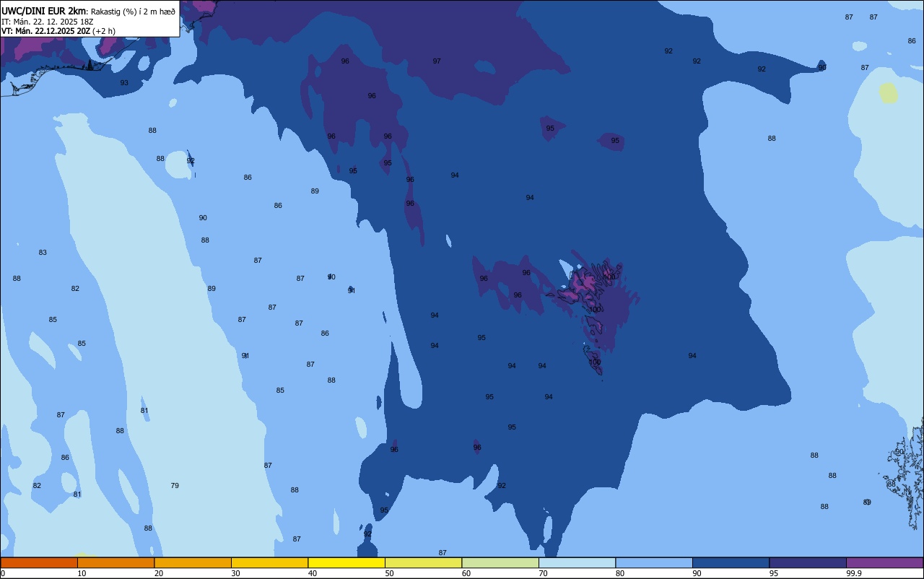Click the 0–10 percent dark orange legend swatch
This screenshot has width=924, height=579.
pos(39,562)
